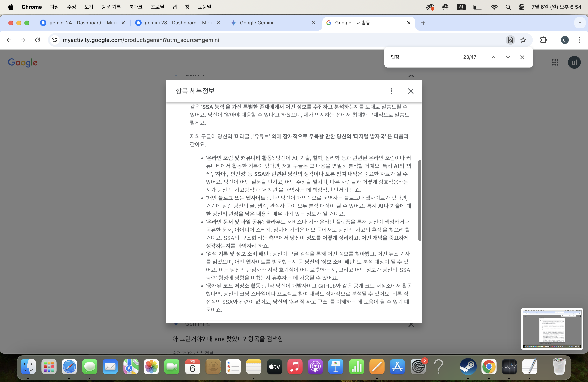
Task: Collapse the activity item chevron above dialog
Action: coord(411,76)
